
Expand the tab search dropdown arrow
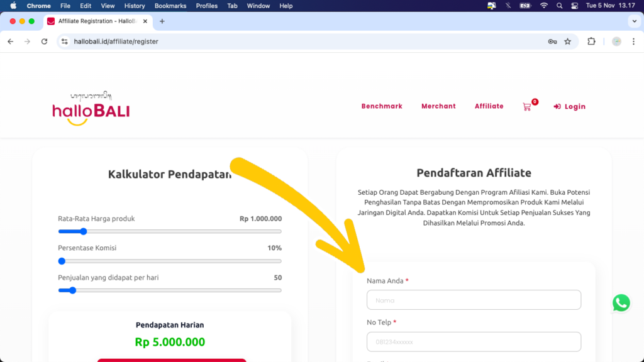[x=635, y=21]
